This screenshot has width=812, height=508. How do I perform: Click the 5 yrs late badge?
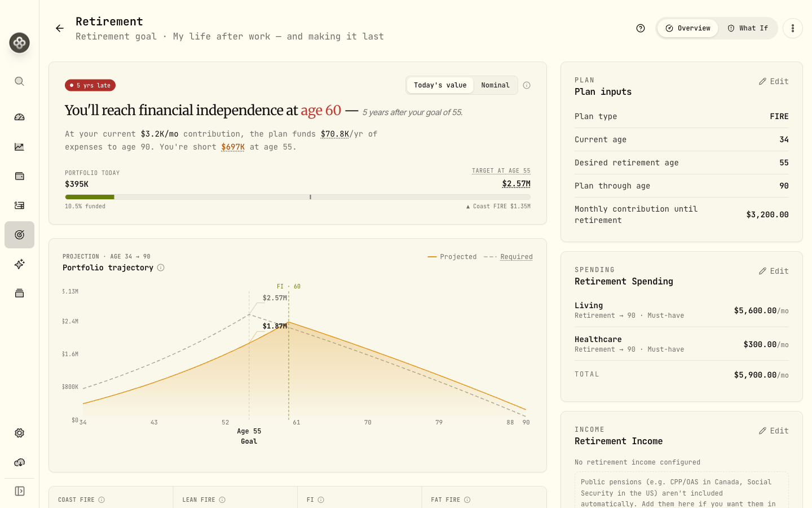click(90, 85)
